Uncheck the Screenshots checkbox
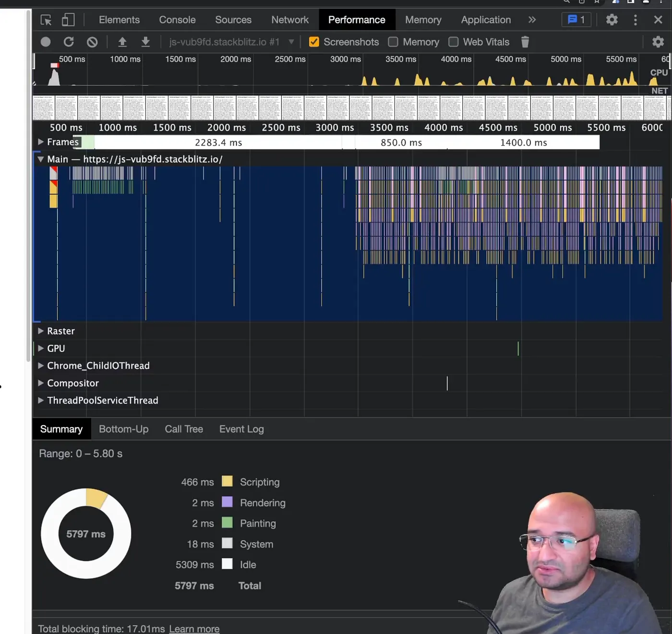 point(314,42)
